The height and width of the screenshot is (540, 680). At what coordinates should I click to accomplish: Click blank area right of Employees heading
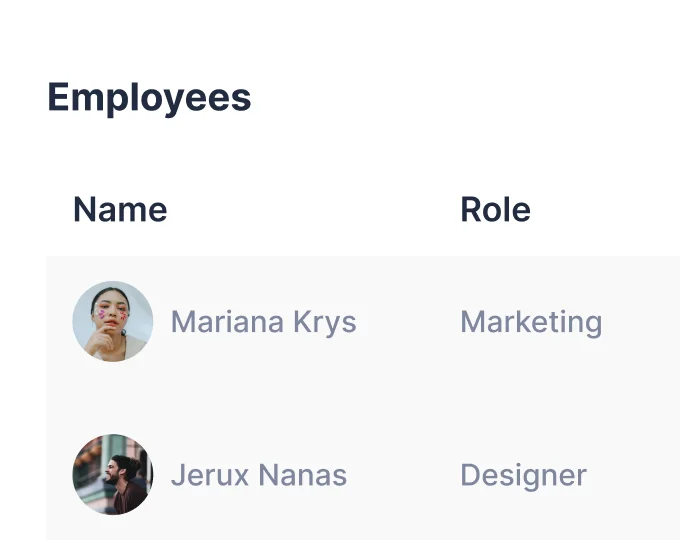click(x=466, y=98)
